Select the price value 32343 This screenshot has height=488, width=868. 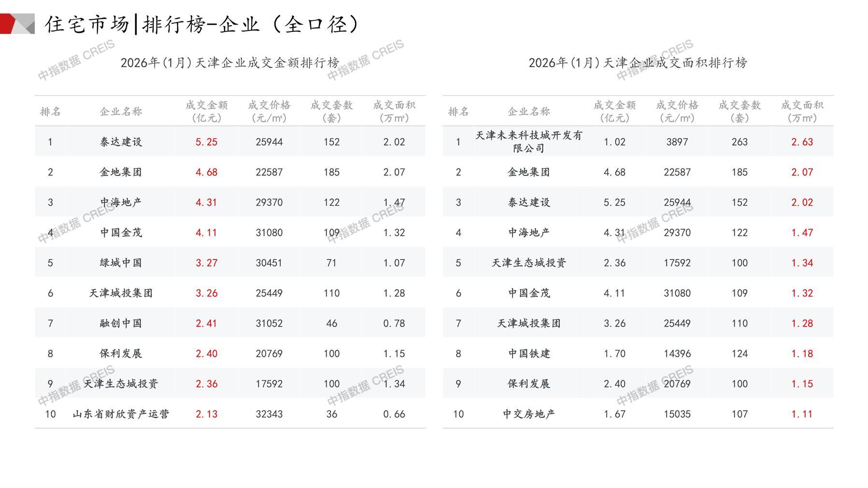(x=269, y=414)
